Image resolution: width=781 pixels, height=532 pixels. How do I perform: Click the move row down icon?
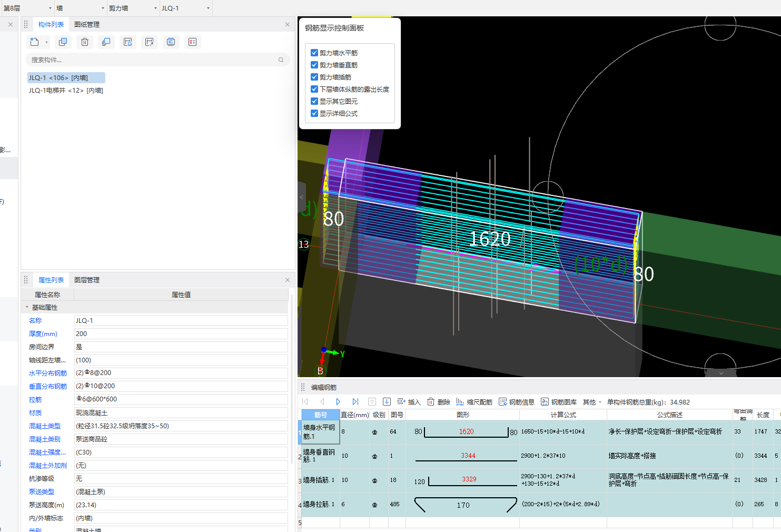pos(387,402)
